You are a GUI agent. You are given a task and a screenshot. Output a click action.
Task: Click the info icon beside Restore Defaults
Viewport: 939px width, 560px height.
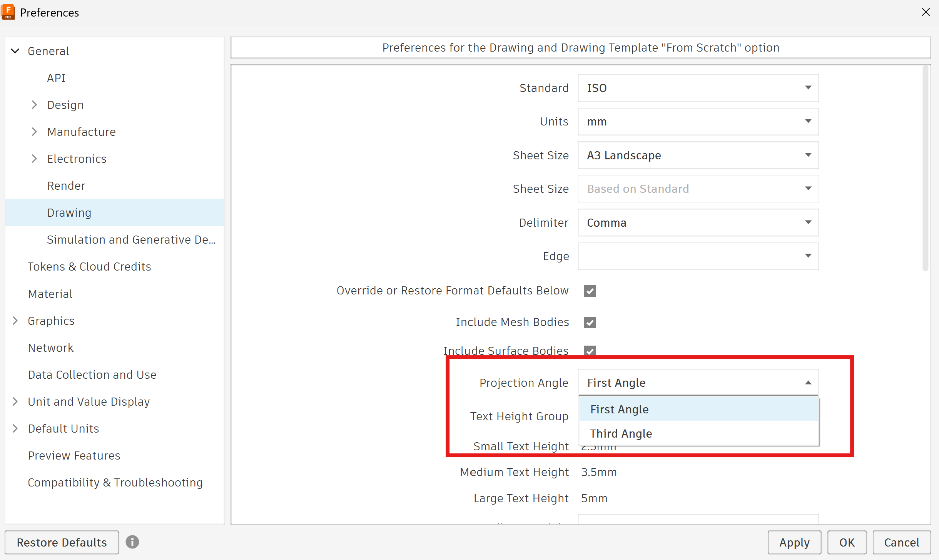click(x=132, y=542)
